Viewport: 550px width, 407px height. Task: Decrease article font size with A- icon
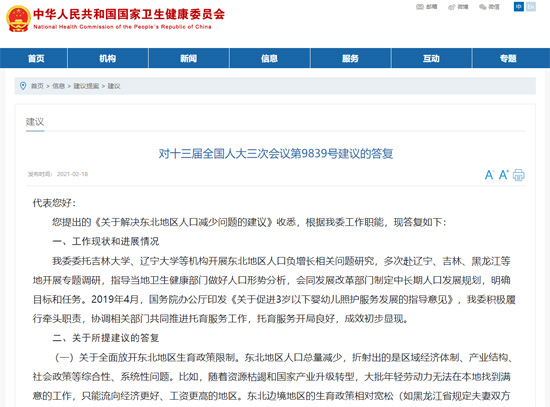click(x=489, y=175)
